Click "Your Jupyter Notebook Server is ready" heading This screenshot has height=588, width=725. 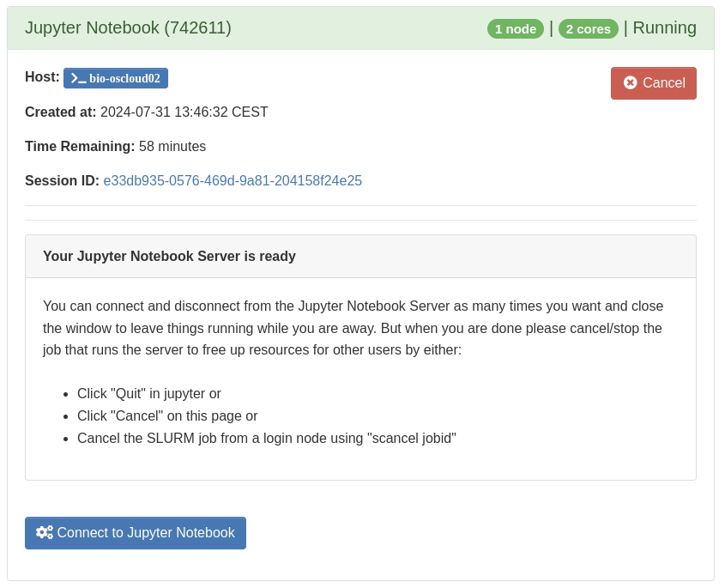pyautogui.click(x=169, y=257)
